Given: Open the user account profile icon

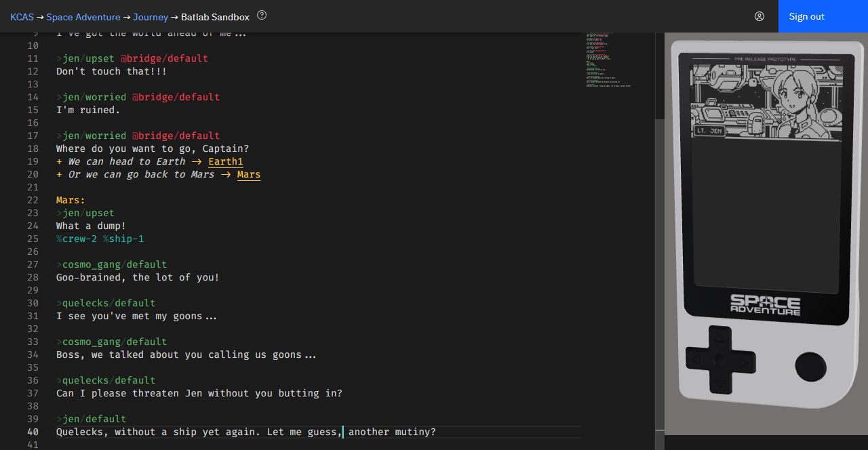Looking at the screenshot, I should [x=759, y=16].
